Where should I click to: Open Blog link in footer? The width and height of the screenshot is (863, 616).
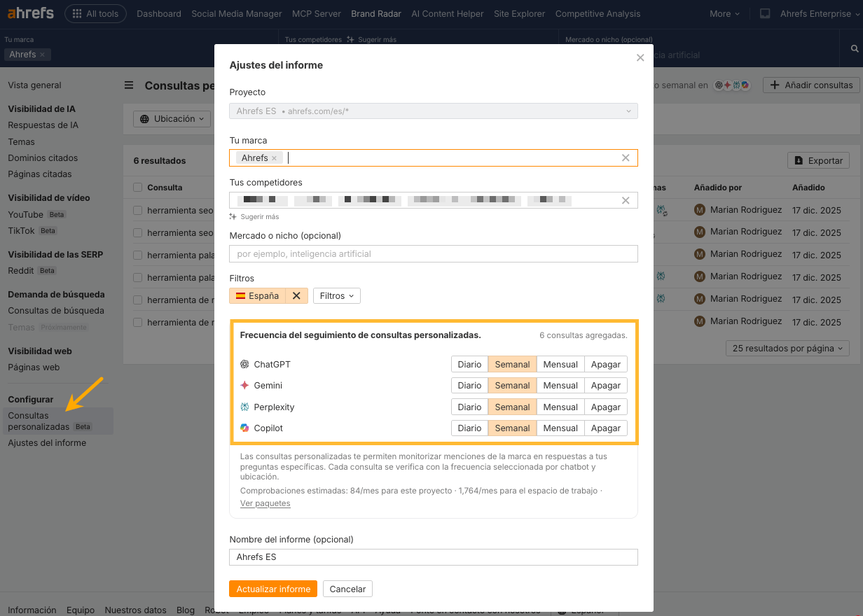click(186, 610)
